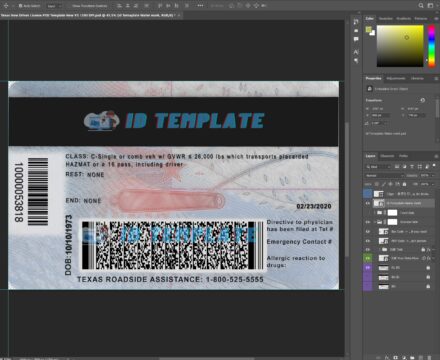Hide the selected smart object layer's eye
This screenshot has width=440, height=360.
pyautogui.click(x=368, y=203)
